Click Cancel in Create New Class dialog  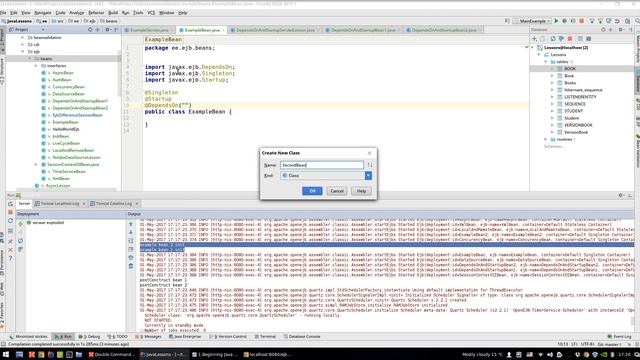tap(337, 191)
